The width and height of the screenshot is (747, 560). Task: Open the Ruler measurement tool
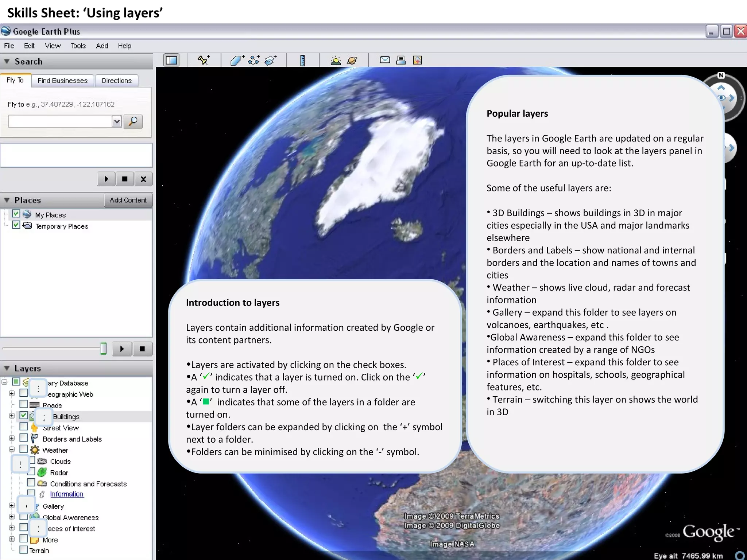click(302, 60)
